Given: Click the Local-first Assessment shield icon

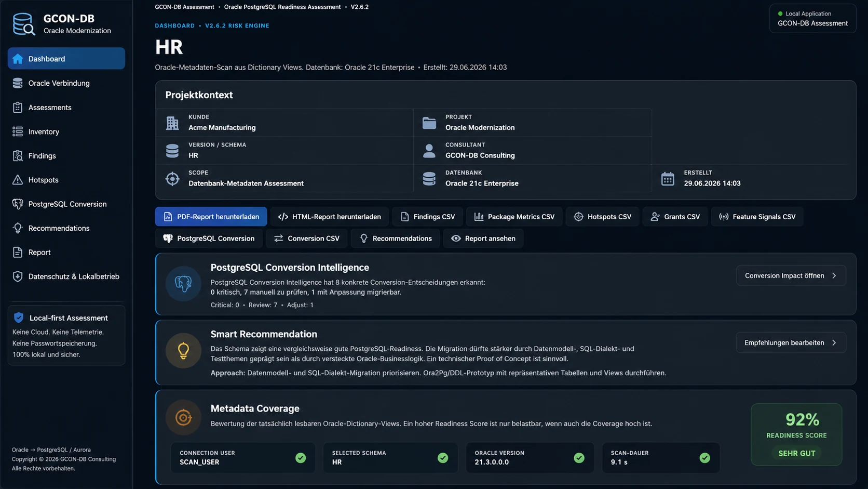Looking at the screenshot, I should tap(19, 318).
